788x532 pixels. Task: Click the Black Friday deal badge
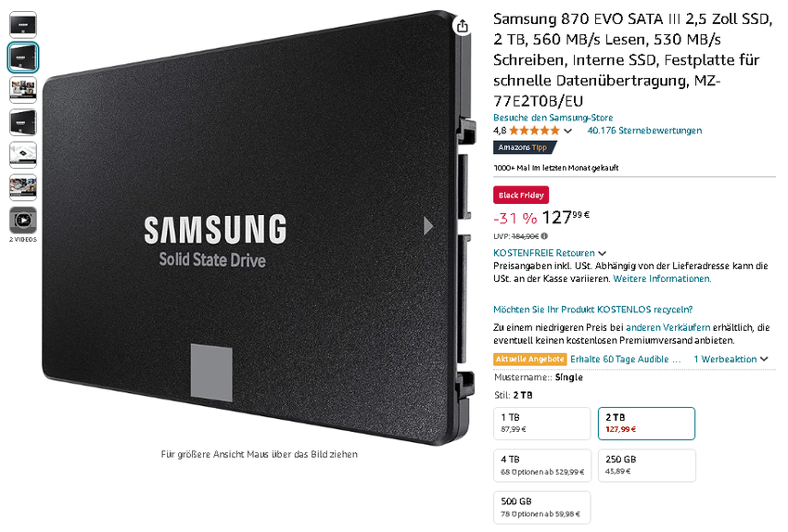pyautogui.click(x=521, y=195)
